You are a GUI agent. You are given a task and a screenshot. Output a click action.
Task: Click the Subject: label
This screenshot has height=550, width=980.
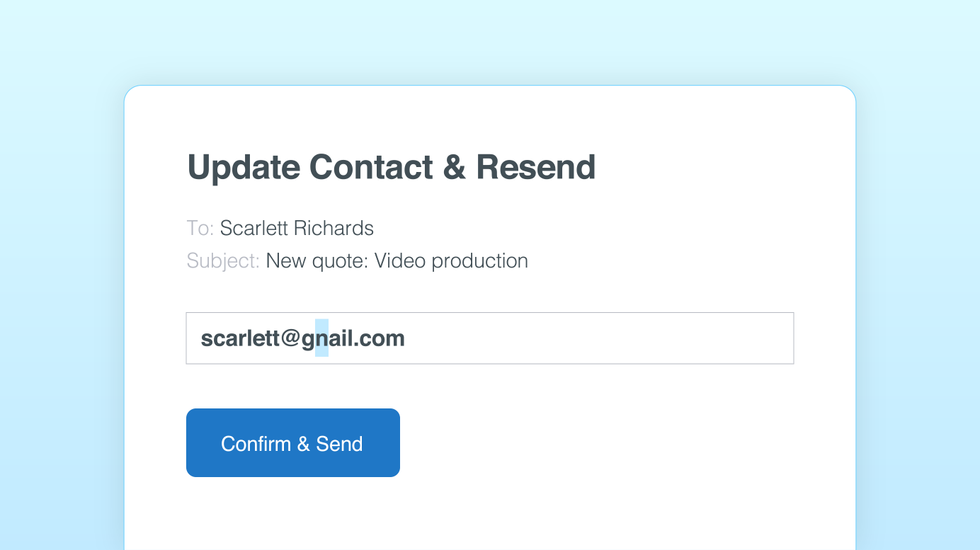(x=223, y=261)
